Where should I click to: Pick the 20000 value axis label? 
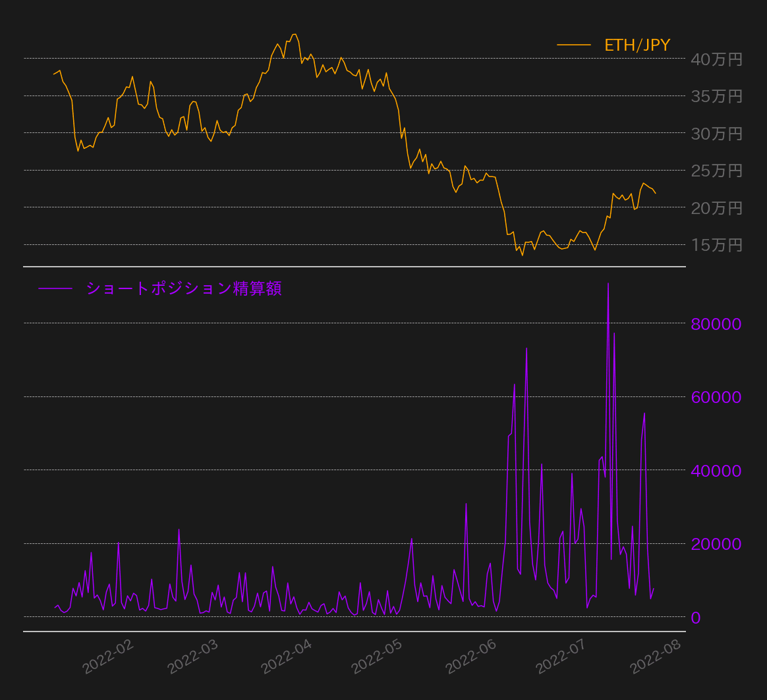716,545
